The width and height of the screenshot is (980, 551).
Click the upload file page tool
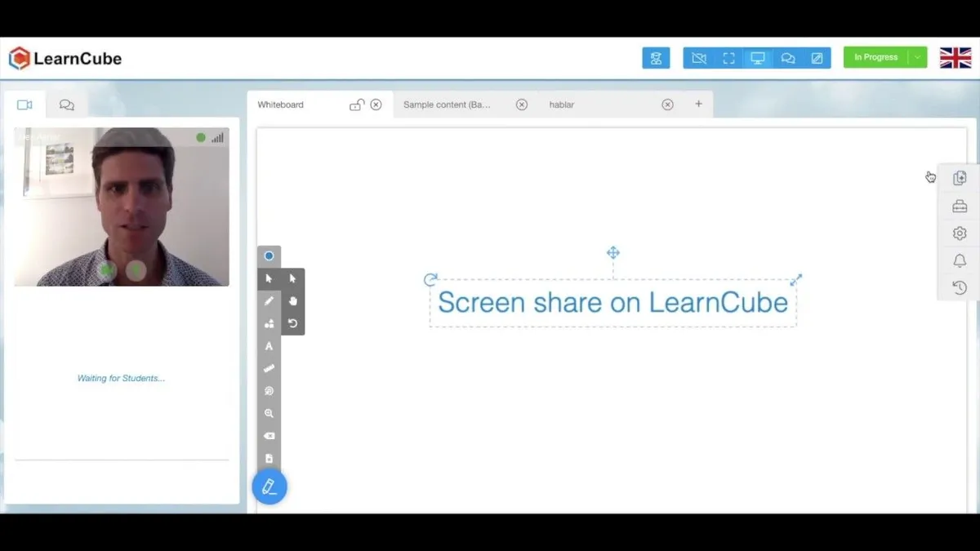click(269, 459)
